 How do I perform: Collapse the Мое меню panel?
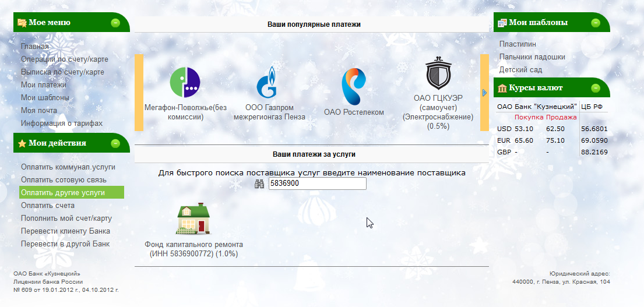(x=115, y=23)
